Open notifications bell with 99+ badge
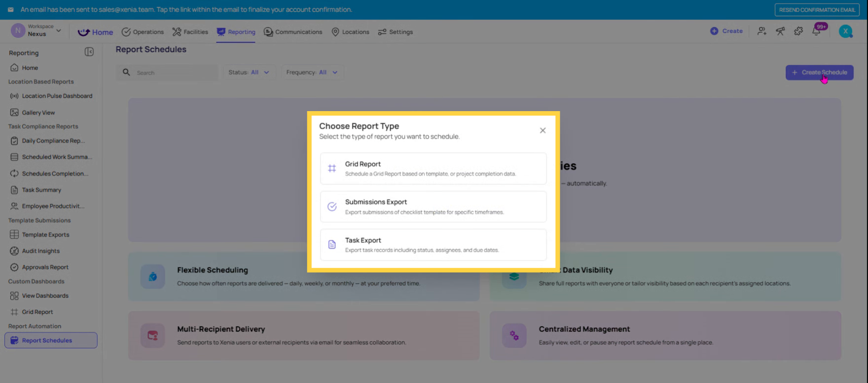Screen dimensions: 868x383 tap(817, 31)
